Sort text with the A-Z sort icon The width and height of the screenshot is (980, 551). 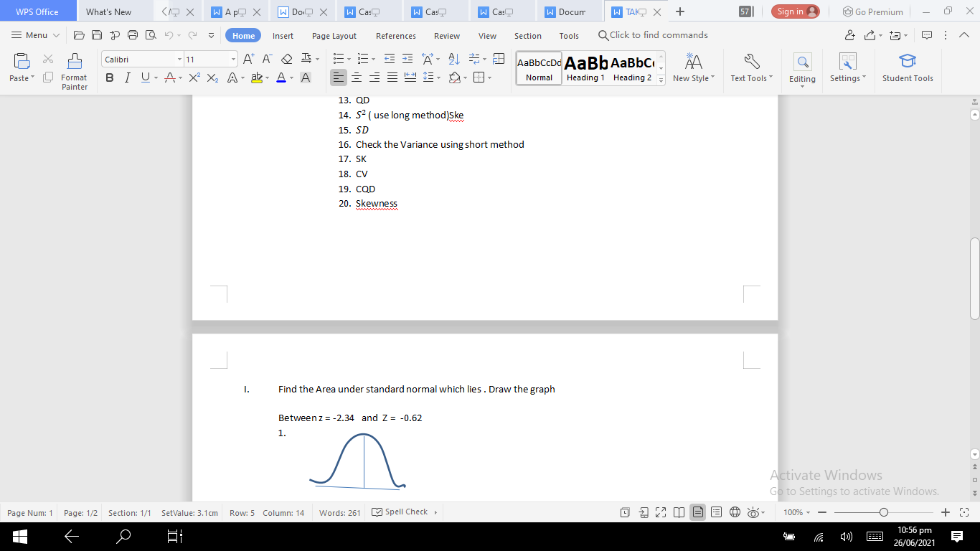point(453,59)
